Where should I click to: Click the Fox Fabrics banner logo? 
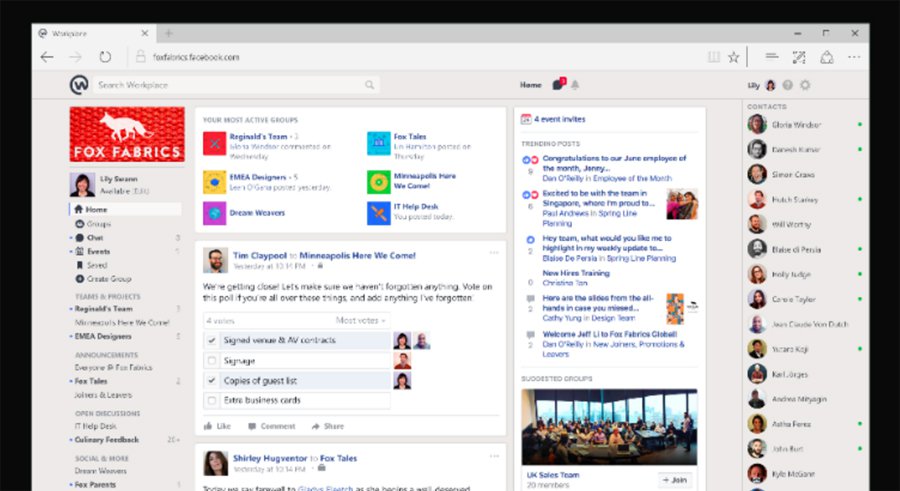pos(127,134)
